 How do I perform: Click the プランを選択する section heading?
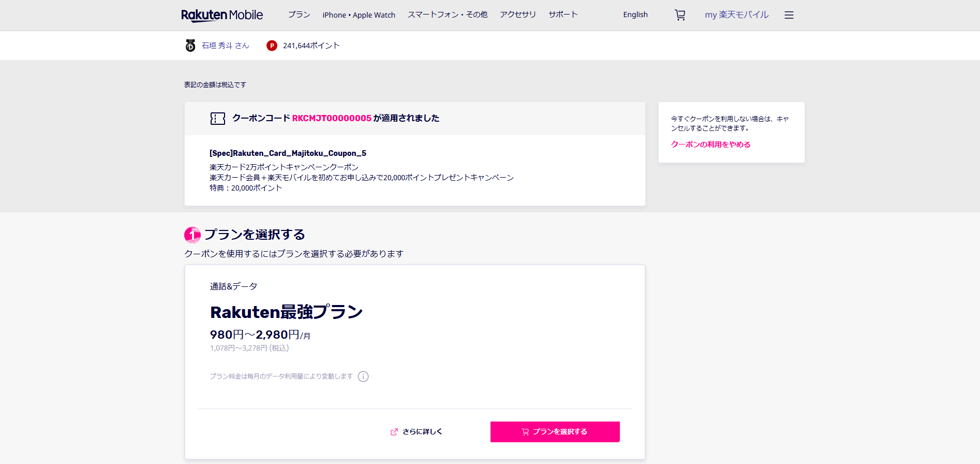255,235
